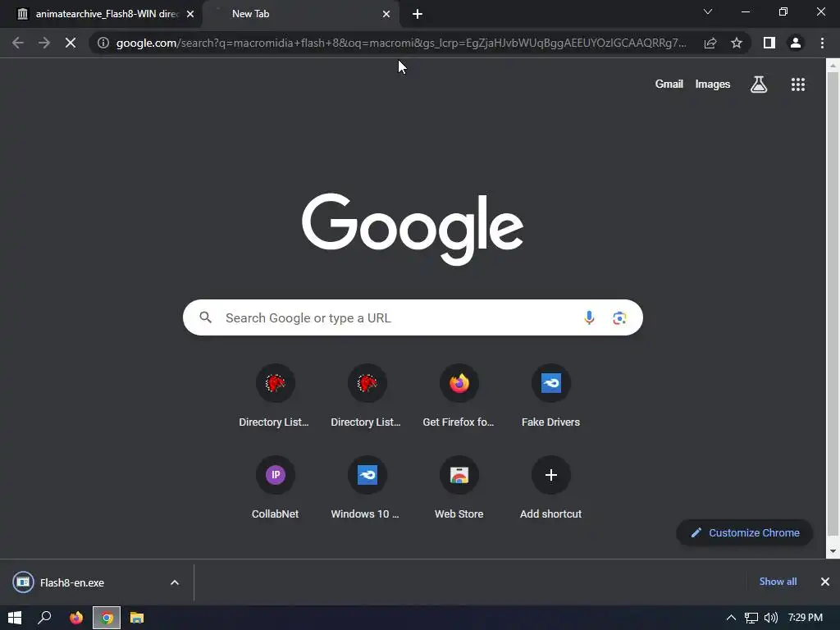Open the 7:29 PM clock

click(x=806, y=618)
